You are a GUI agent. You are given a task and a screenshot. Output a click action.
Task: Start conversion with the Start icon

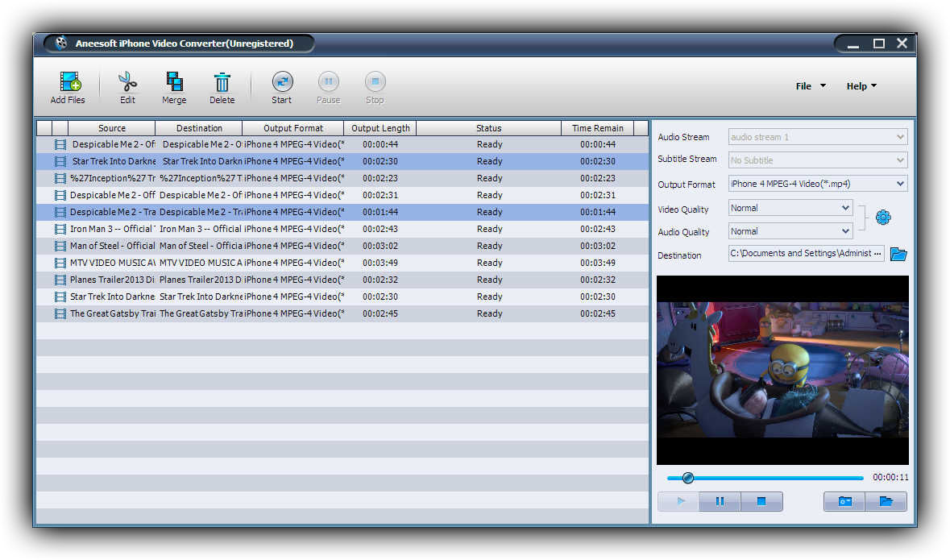pyautogui.click(x=282, y=81)
